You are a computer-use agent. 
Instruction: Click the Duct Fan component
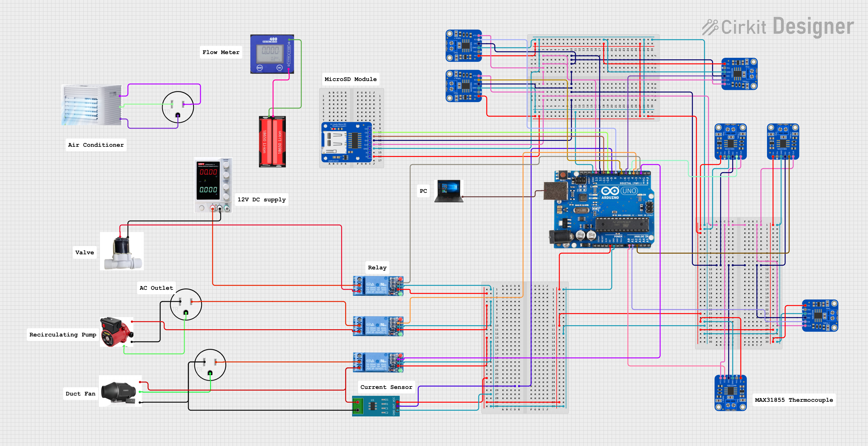coord(120,391)
